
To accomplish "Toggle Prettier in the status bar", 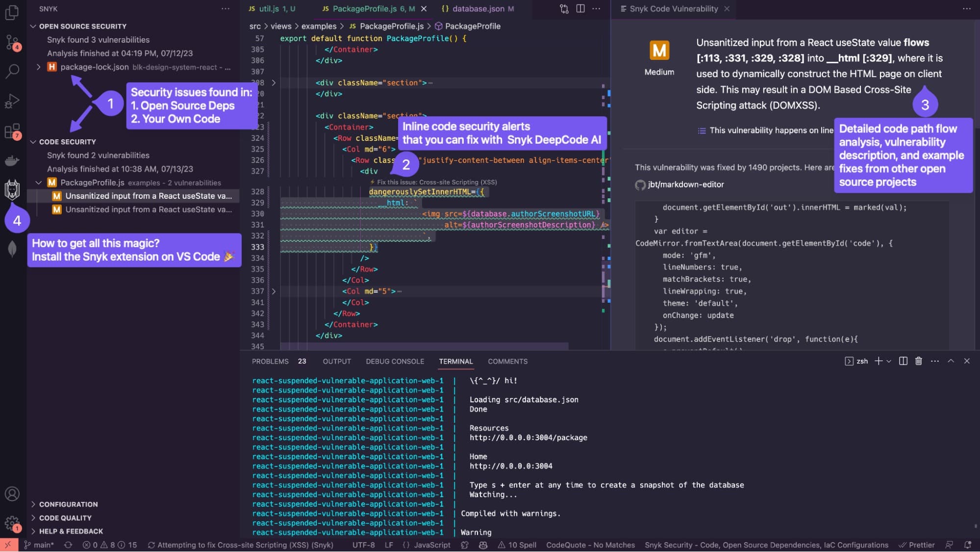I will click(917, 545).
